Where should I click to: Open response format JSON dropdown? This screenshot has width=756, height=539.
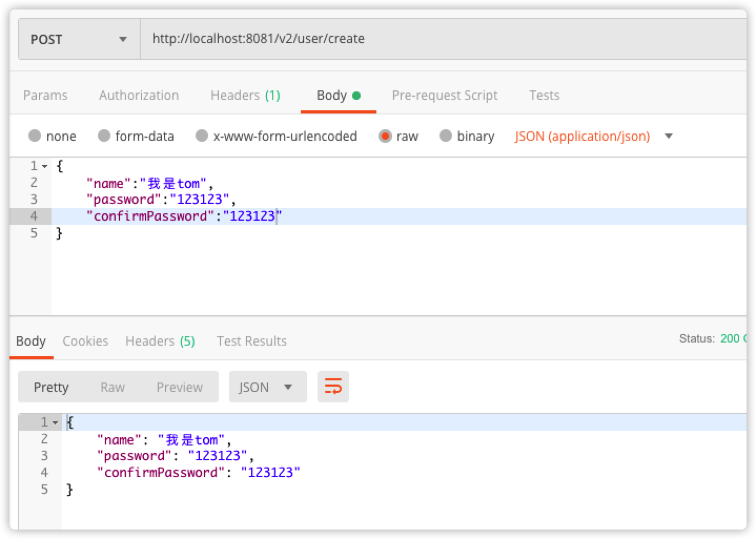[x=268, y=387]
